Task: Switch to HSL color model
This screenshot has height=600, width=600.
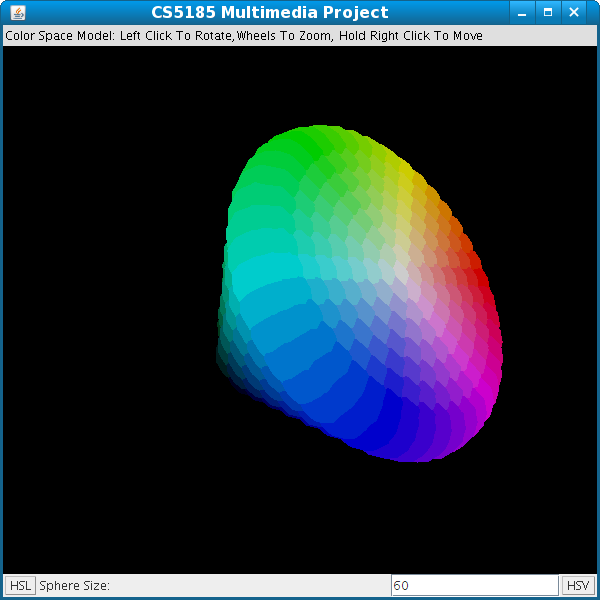Action: tap(20, 585)
